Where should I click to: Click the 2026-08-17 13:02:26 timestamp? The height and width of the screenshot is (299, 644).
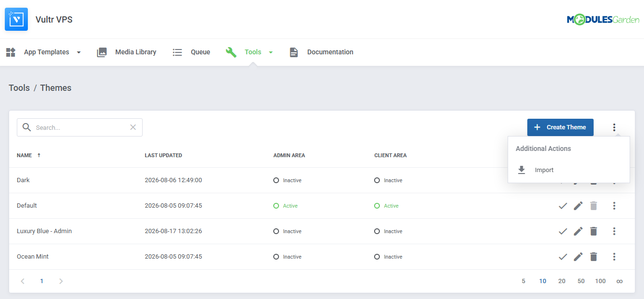tap(173, 231)
